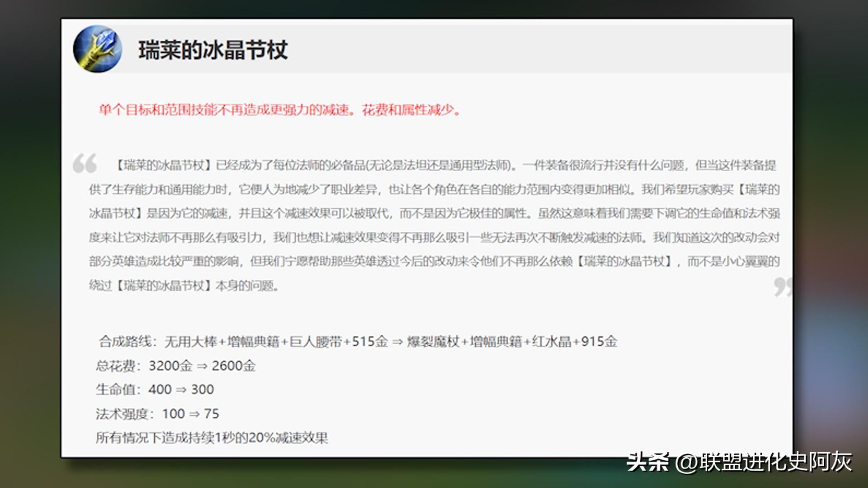The width and height of the screenshot is (868, 488).
Task: Click the 合成路线 recipe line
Action: tap(358, 342)
